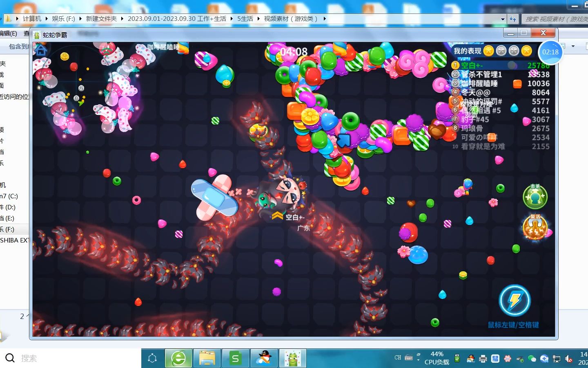This screenshot has width=588, height=368.
Task: Expand the arrow after 娱乐 (F:)
Action: coord(80,19)
